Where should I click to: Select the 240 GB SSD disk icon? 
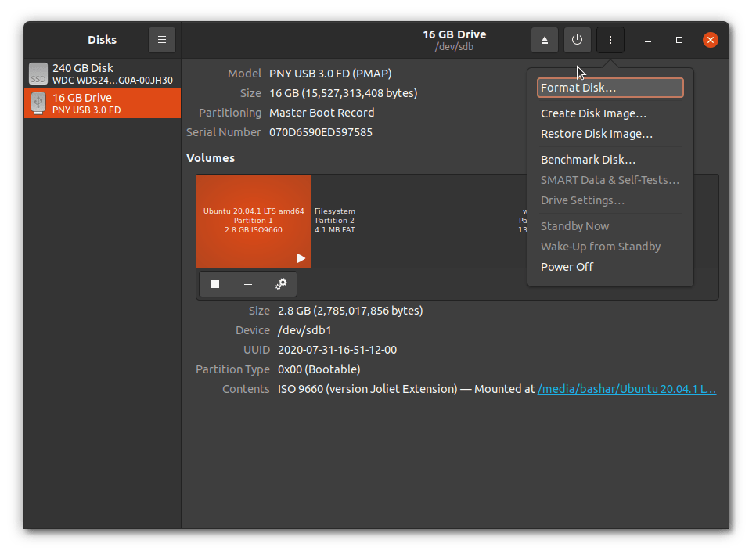point(38,74)
